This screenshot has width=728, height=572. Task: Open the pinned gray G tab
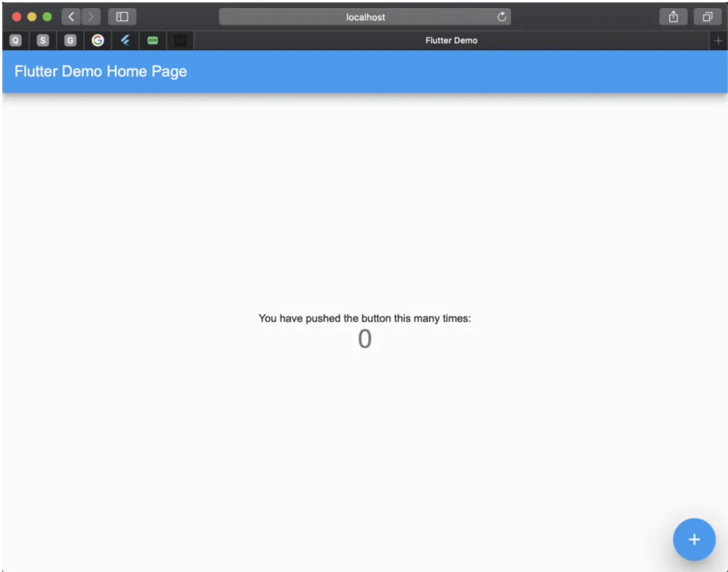[70, 41]
